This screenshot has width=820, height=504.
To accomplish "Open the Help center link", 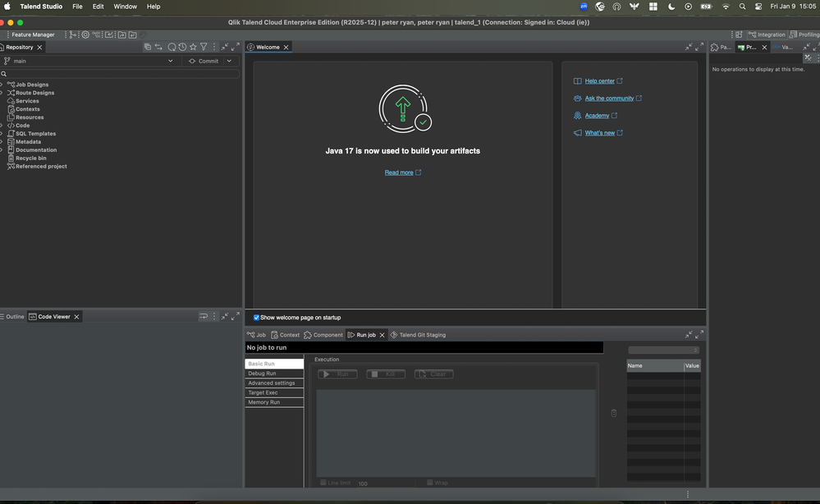I will click(x=600, y=81).
